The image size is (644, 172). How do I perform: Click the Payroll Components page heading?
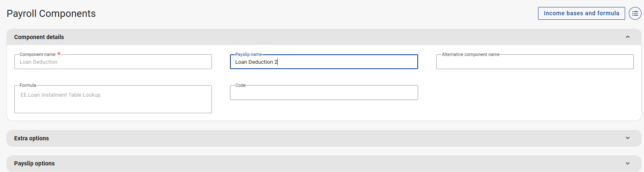(x=51, y=14)
